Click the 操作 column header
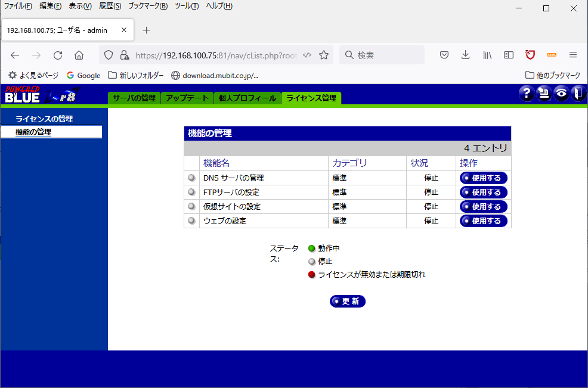 tap(468, 163)
